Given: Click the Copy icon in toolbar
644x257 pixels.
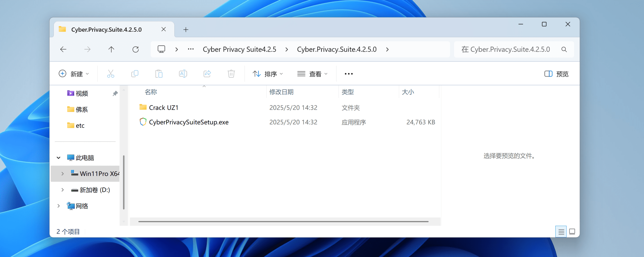Looking at the screenshot, I should click(135, 74).
